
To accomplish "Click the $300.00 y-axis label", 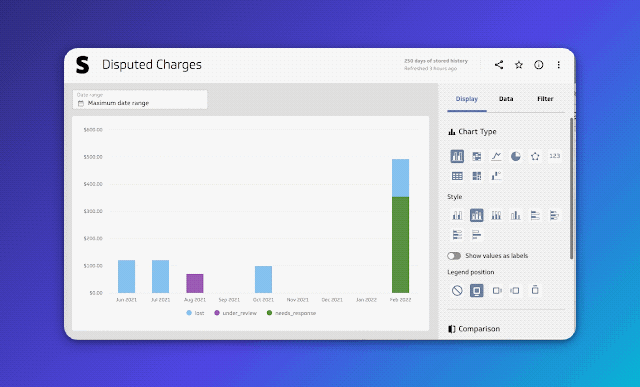I will [93, 211].
